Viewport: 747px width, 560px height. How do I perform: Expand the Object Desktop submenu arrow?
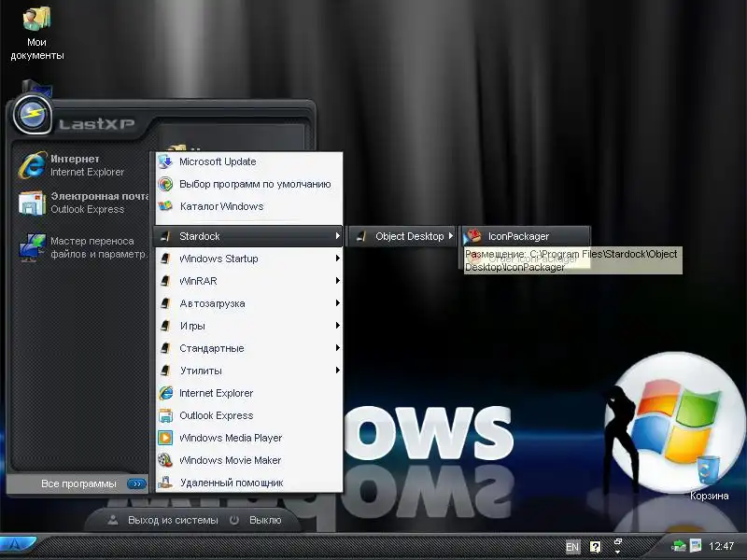click(450, 236)
